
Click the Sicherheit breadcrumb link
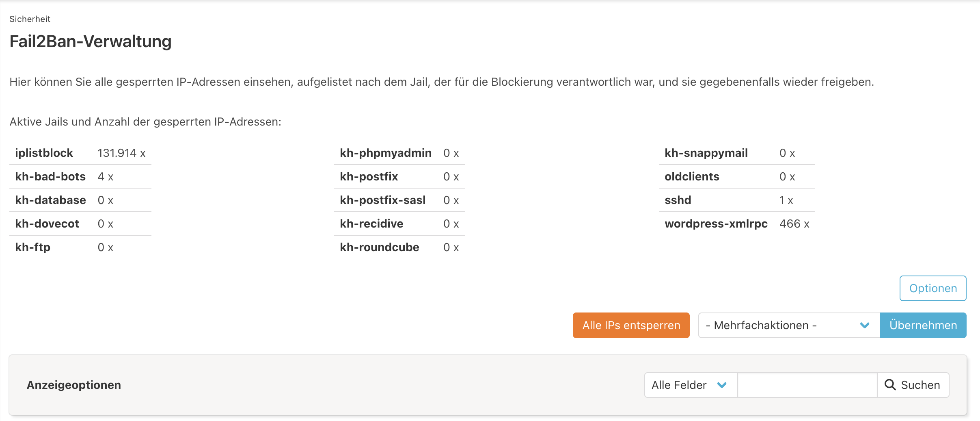tap(30, 19)
